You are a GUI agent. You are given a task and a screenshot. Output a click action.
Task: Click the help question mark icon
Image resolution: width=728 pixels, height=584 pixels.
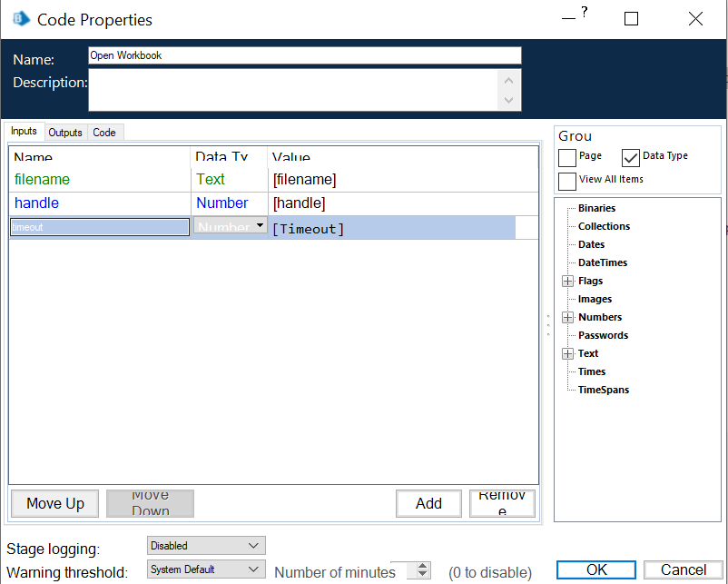point(584,13)
